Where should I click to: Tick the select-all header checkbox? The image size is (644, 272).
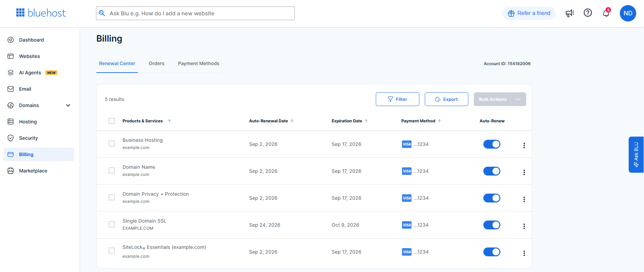coord(112,121)
